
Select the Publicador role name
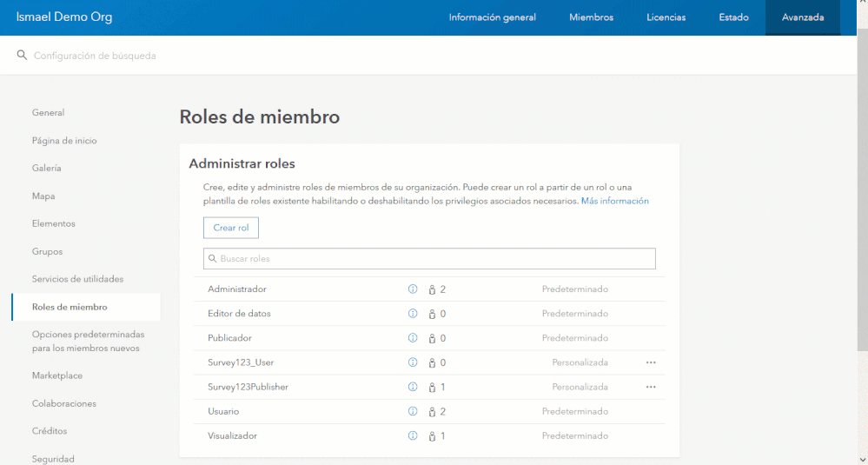pos(229,338)
